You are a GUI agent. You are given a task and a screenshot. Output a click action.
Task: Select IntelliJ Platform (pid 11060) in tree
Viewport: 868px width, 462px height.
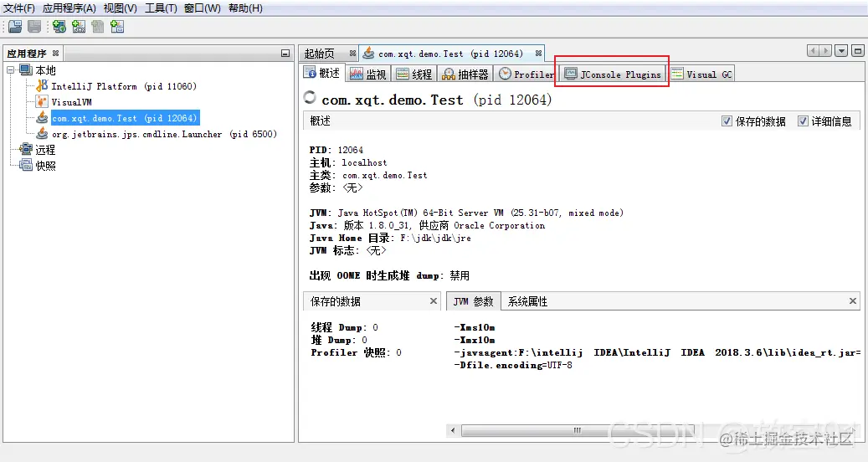[123, 86]
